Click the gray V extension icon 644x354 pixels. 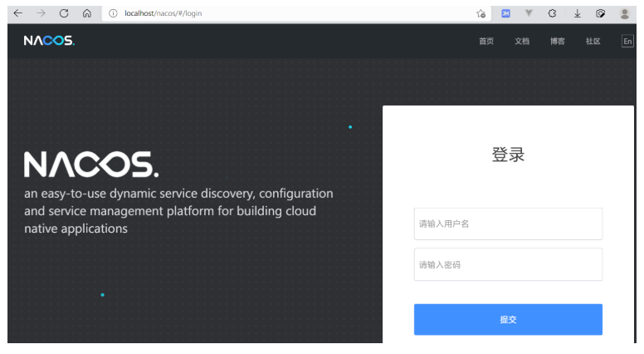click(529, 13)
